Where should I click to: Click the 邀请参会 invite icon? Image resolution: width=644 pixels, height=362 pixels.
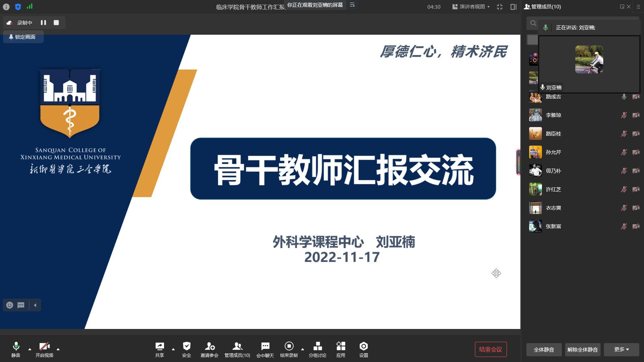[x=210, y=346]
